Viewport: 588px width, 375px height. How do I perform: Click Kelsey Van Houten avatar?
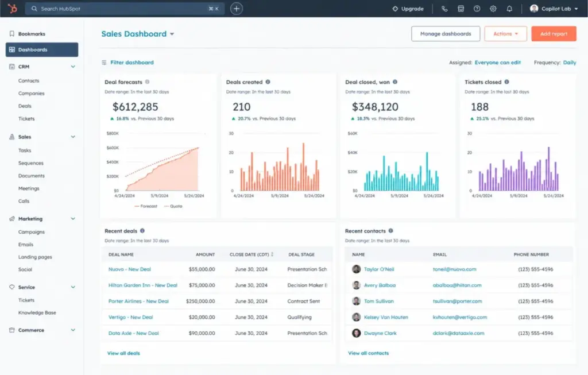356,317
